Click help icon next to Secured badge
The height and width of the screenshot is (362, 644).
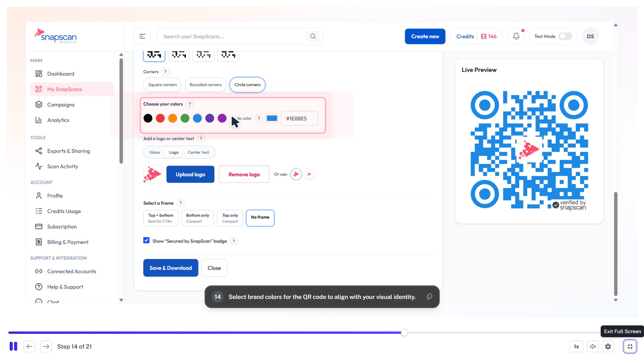click(x=234, y=241)
